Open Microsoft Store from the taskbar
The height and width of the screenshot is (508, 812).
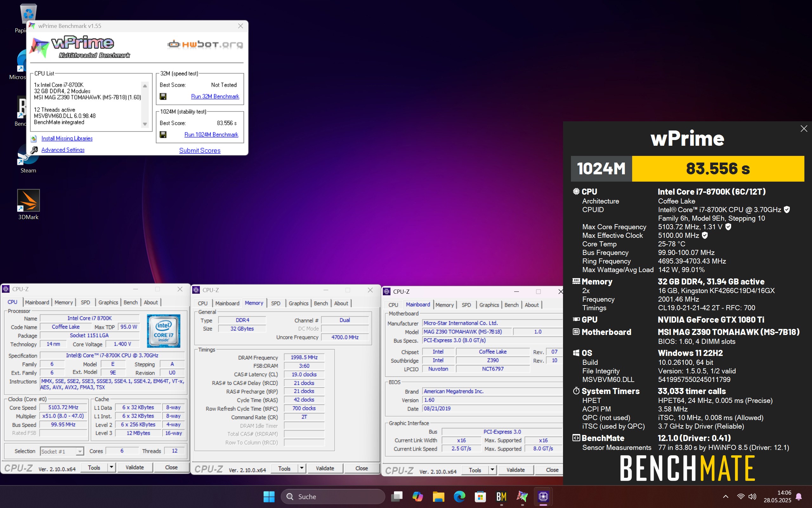480,497
